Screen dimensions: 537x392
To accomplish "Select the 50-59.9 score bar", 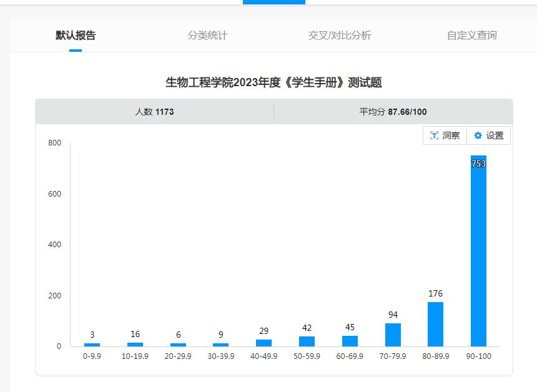I will 307,341.
